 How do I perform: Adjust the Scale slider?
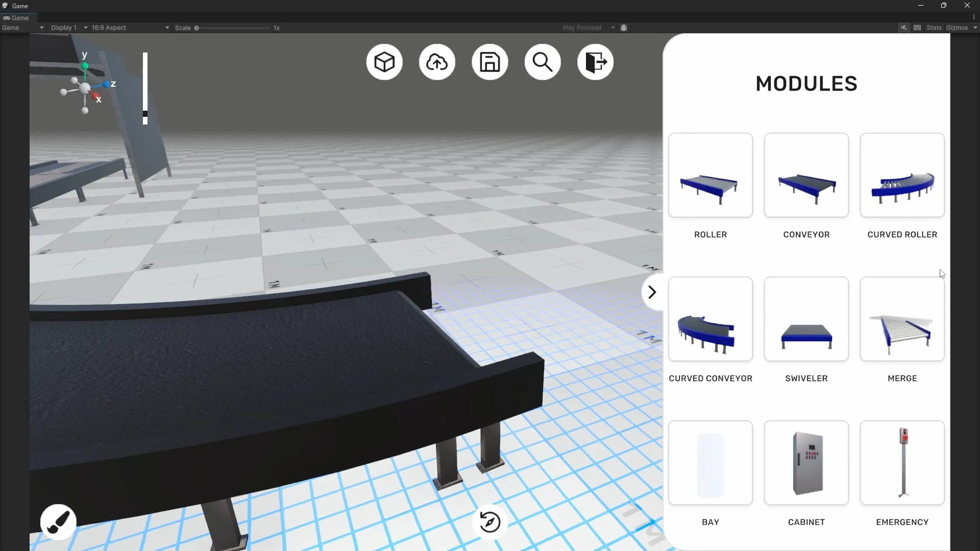tap(197, 28)
